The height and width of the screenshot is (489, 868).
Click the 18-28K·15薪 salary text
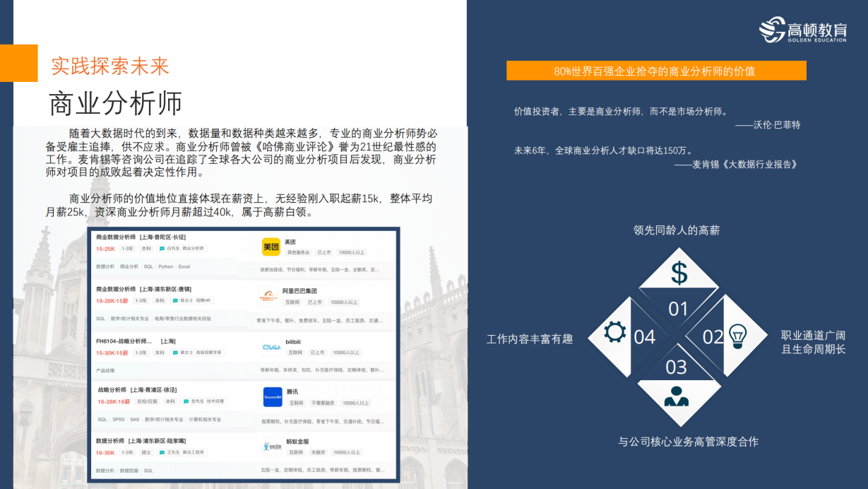[x=112, y=301]
